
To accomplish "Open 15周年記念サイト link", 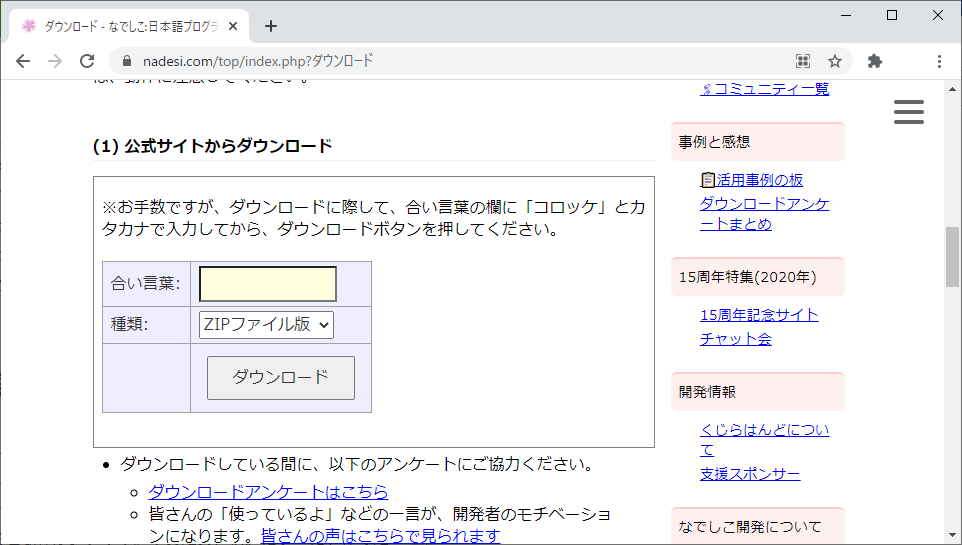I will (x=759, y=315).
